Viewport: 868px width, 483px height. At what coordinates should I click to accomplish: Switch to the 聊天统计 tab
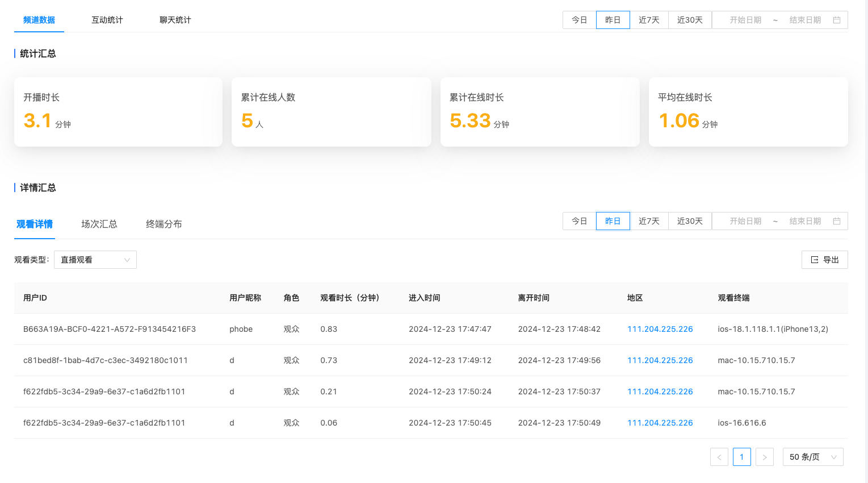175,19
